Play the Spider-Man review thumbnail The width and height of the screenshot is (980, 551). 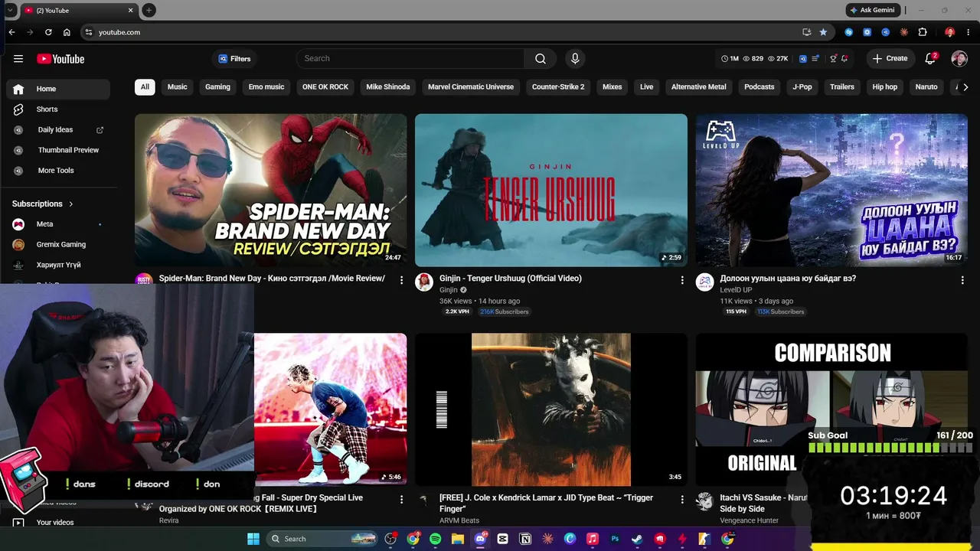pos(271,190)
